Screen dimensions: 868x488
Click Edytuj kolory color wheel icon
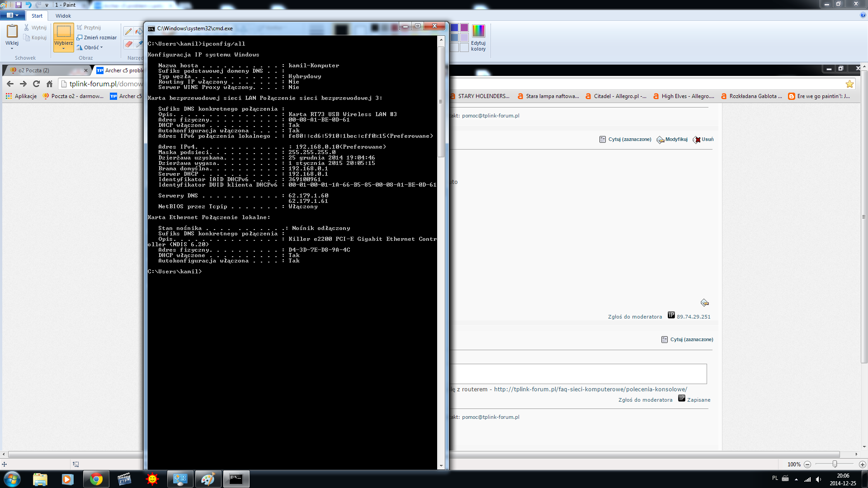click(478, 31)
